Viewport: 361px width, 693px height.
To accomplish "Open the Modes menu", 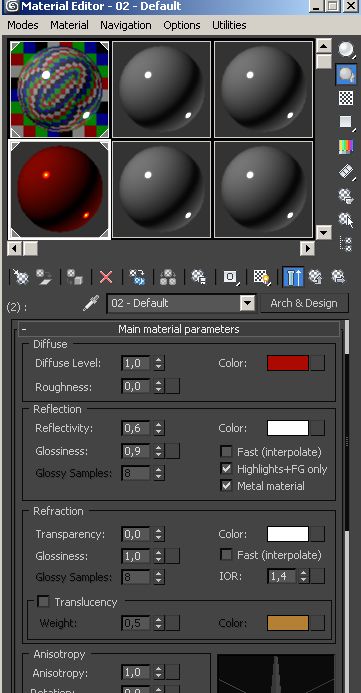I will 23,25.
